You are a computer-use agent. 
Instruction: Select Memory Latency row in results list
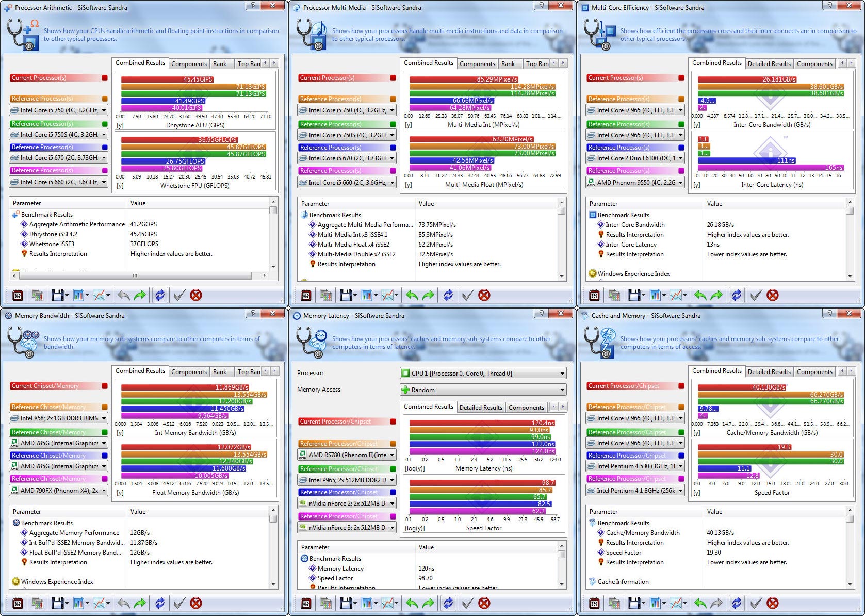click(x=340, y=569)
